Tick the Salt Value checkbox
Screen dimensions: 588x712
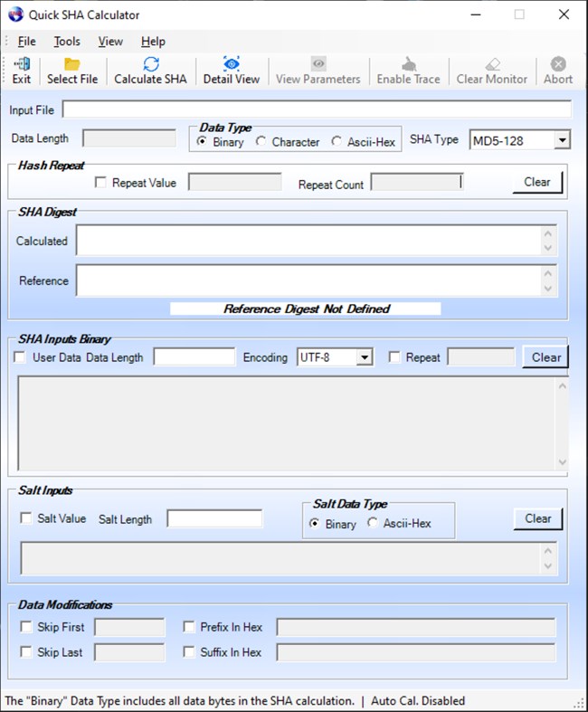[x=26, y=518]
